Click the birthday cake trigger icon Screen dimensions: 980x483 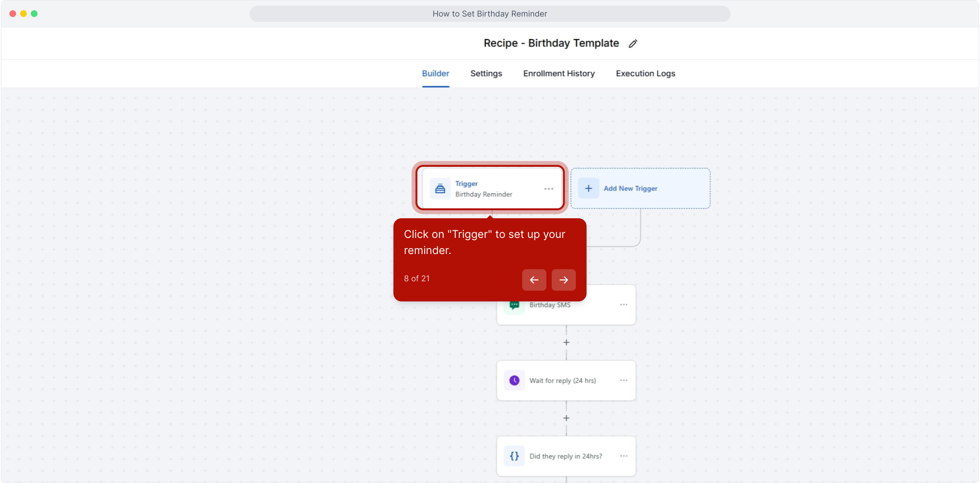pyautogui.click(x=440, y=189)
